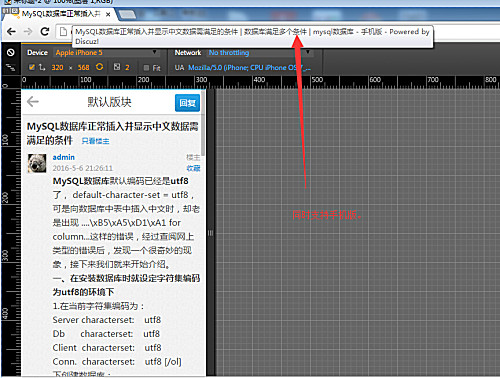500x378 pixels.
Task: Click the text '1.在当前字符集编码为：'
Action: click(99, 306)
